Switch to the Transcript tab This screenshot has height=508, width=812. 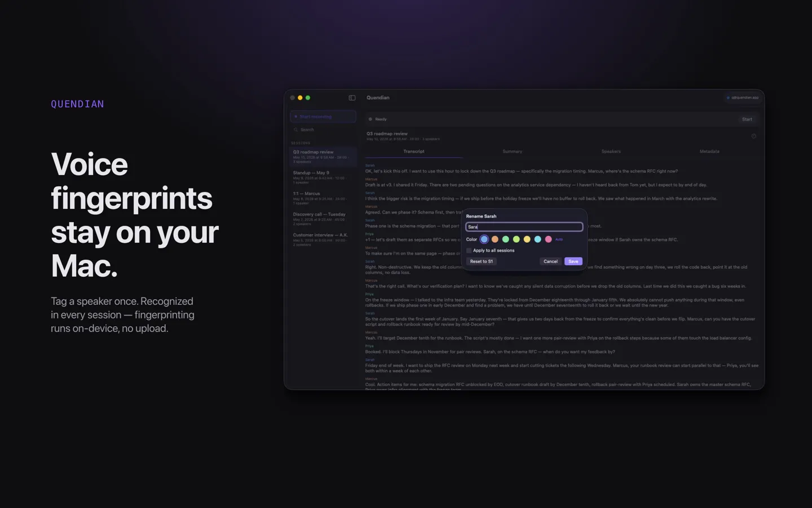click(x=414, y=151)
